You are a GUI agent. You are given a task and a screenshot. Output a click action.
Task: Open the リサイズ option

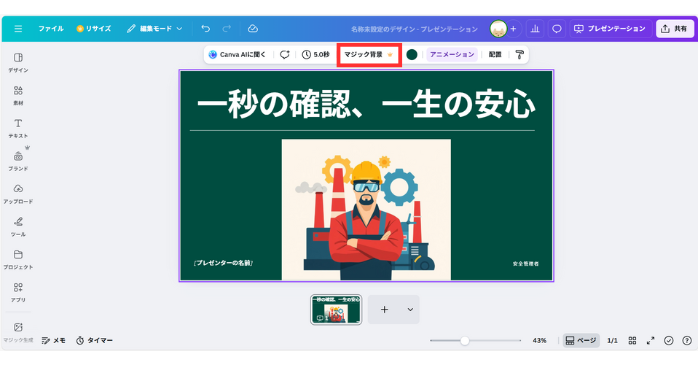click(x=93, y=28)
